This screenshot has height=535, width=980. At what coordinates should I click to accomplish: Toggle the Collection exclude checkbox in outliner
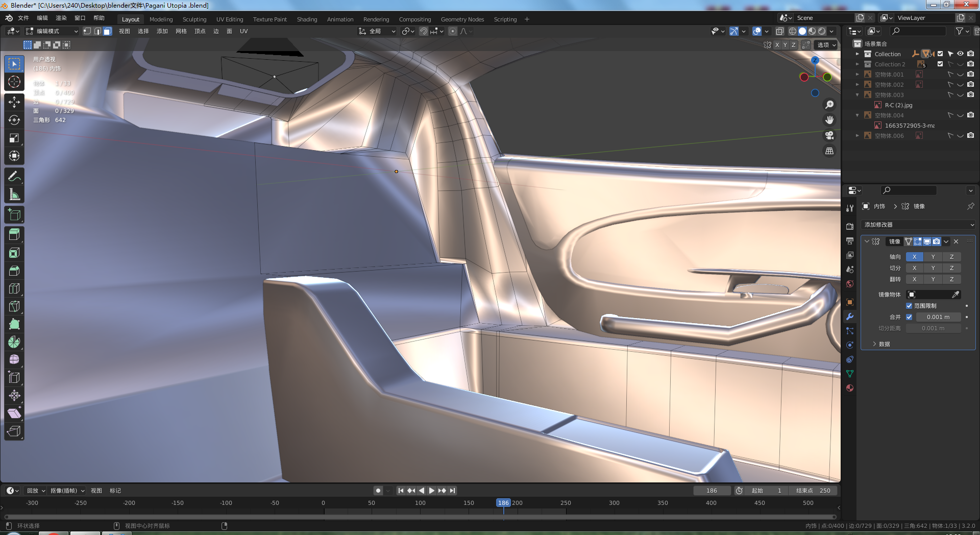click(x=940, y=54)
